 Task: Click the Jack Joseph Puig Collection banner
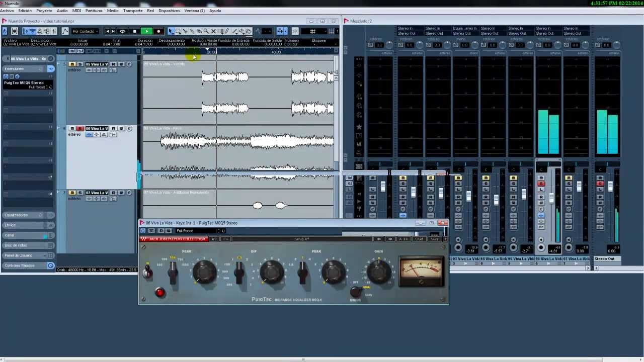[173, 239]
